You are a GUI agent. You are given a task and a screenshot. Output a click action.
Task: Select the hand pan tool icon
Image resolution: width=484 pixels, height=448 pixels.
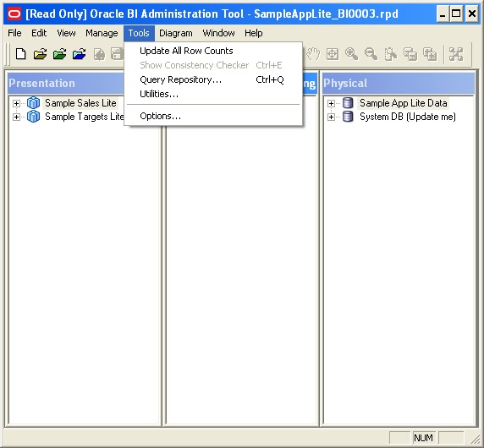pos(313,54)
